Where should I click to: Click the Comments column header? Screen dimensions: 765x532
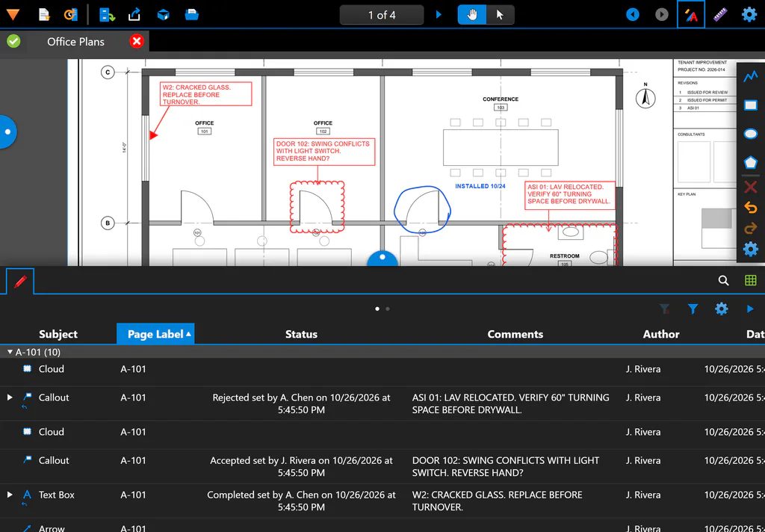point(515,334)
